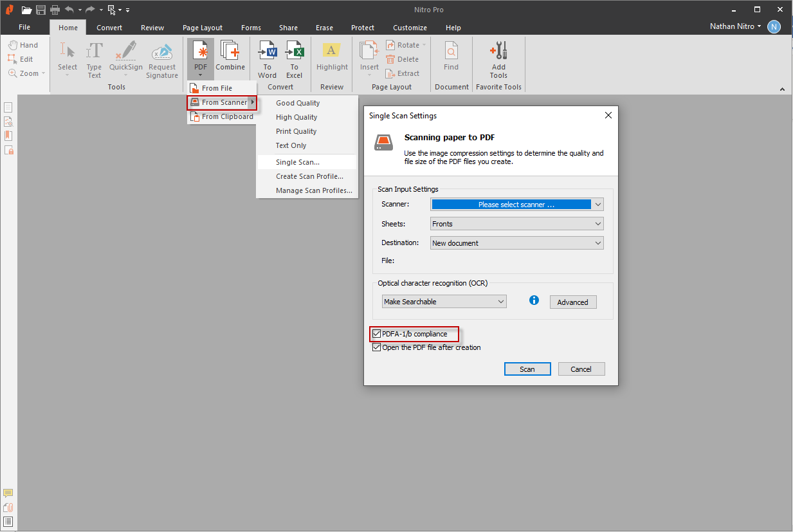Screen dimensions: 793x532
Task: Open the Add Tools icon
Action: coord(498,51)
